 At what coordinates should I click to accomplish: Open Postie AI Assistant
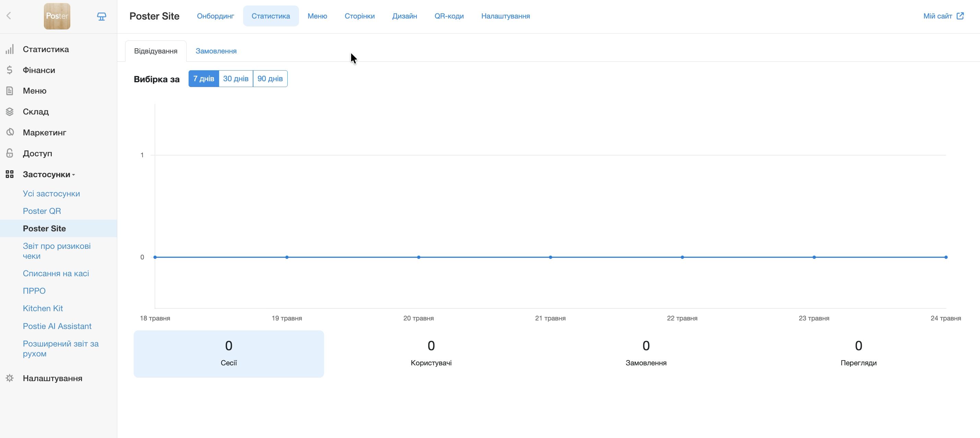click(57, 326)
